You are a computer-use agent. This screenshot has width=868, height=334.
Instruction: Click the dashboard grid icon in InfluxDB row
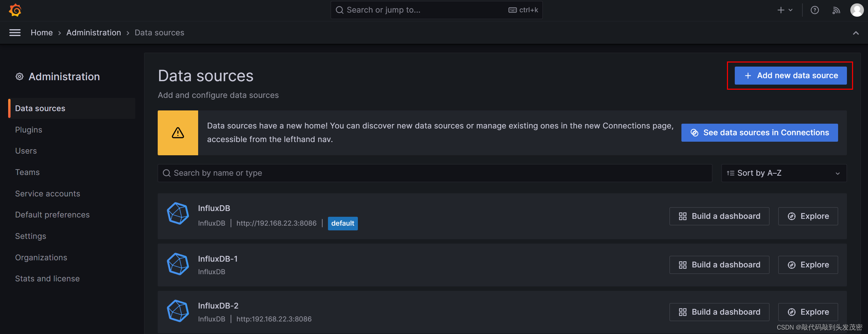pyautogui.click(x=682, y=216)
